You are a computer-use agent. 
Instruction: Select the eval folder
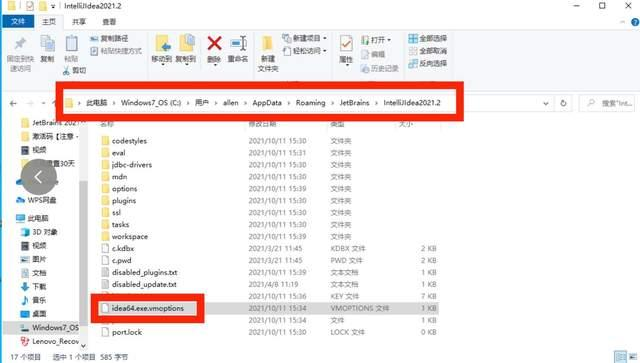[118, 153]
